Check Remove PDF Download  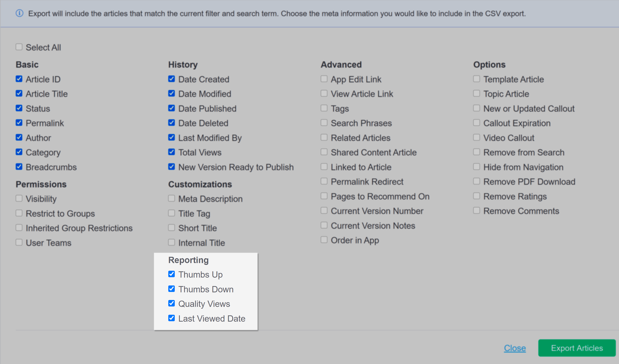[x=477, y=181]
